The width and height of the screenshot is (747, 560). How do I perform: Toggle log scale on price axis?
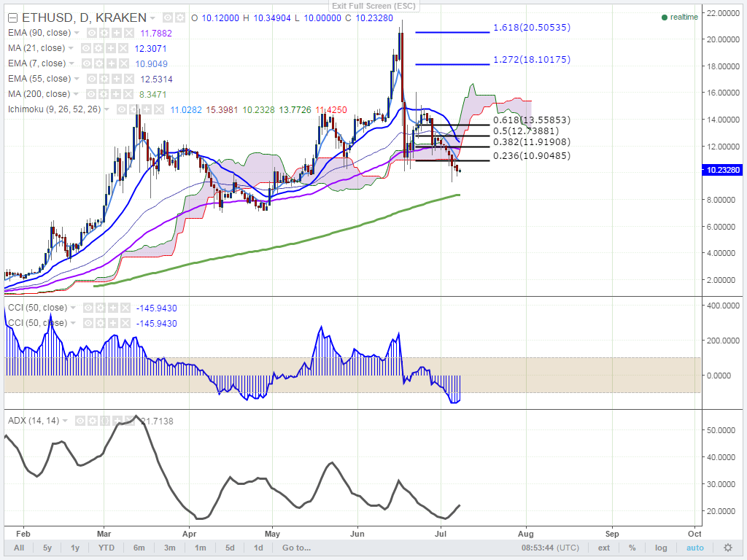pyautogui.click(x=661, y=548)
